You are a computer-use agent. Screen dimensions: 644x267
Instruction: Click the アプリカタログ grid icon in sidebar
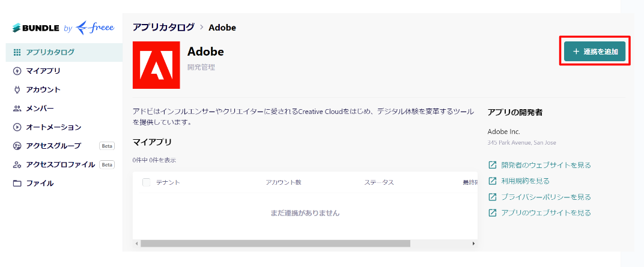(17, 52)
